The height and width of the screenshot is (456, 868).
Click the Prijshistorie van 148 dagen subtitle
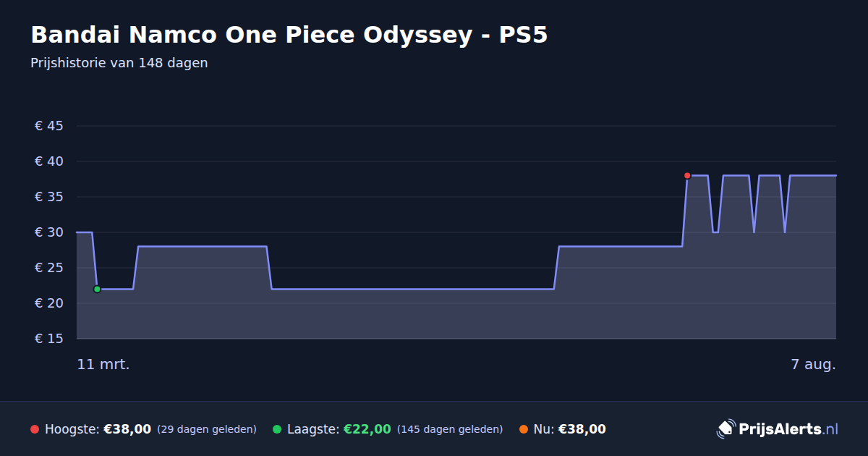point(119,63)
